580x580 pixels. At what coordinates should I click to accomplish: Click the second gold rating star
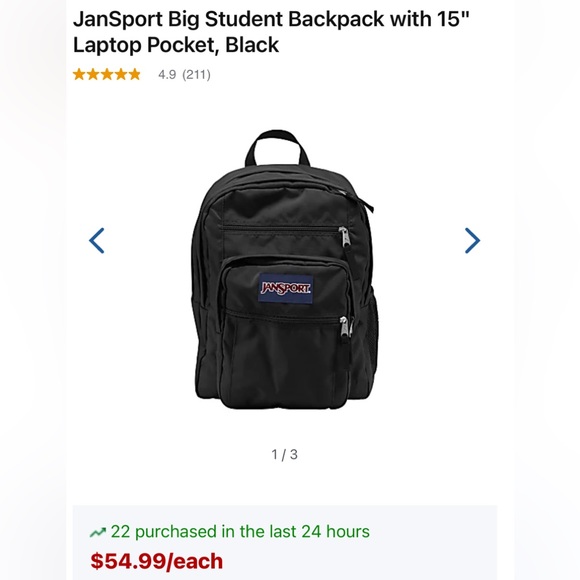tap(93, 74)
